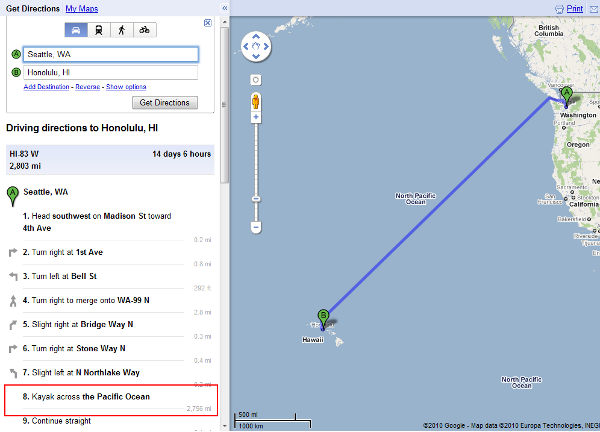Viewport: 600px width, 432px height.
Task: Pan the map down
Action: [x=256, y=56]
